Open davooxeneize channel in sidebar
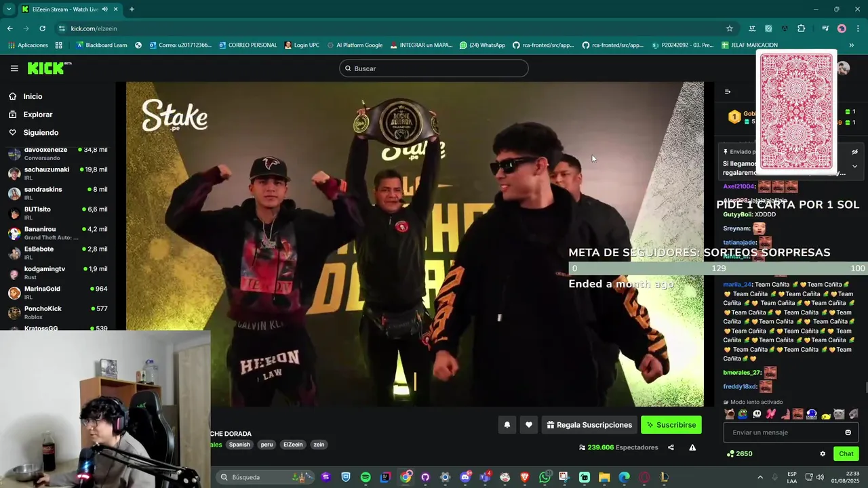 click(x=58, y=153)
